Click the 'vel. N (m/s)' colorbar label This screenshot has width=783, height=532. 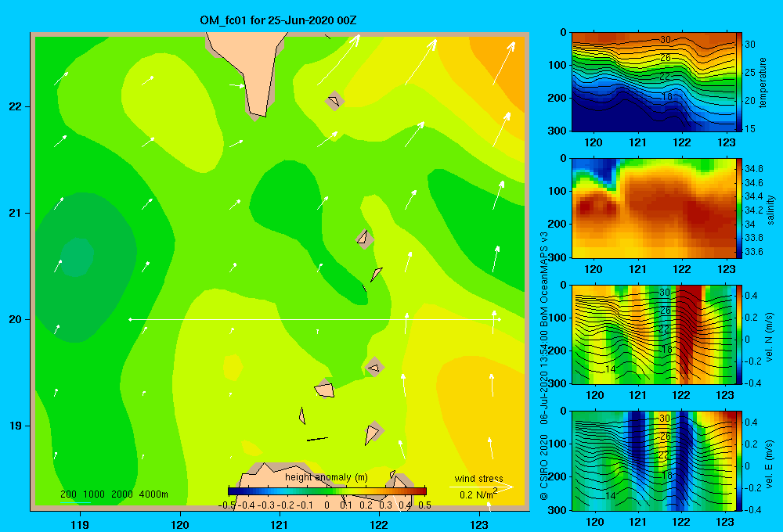769,337
